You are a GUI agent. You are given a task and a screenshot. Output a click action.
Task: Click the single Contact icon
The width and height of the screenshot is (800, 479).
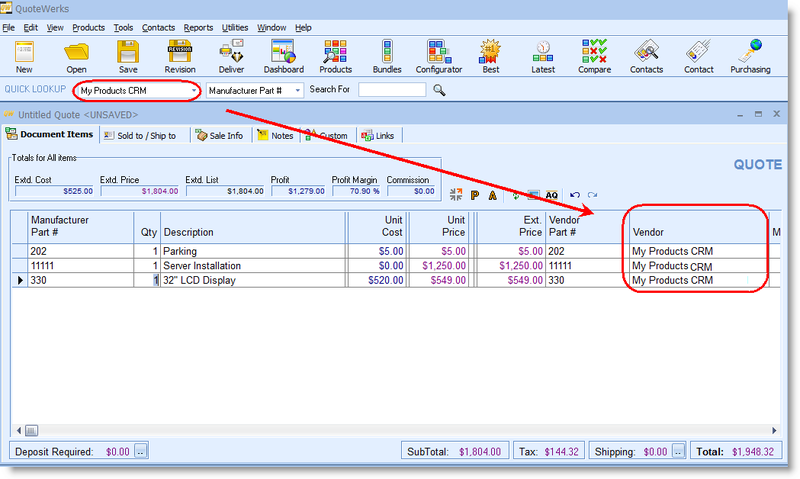click(698, 57)
